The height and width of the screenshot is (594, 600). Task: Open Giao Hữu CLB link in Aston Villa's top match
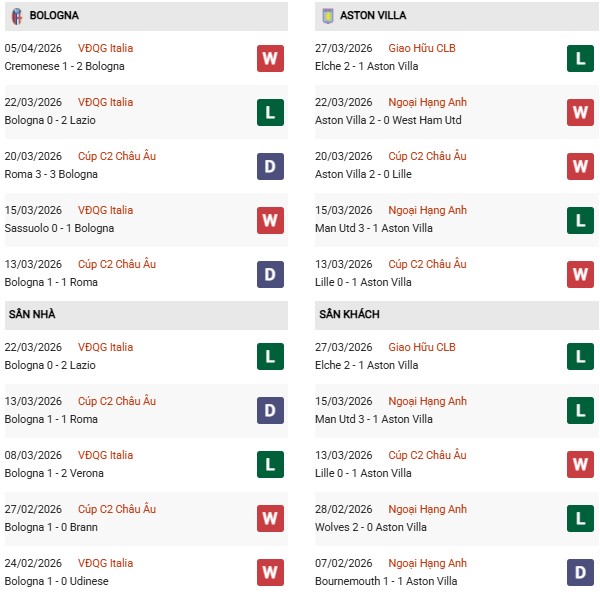pyautogui.click(x=421, y=48)
